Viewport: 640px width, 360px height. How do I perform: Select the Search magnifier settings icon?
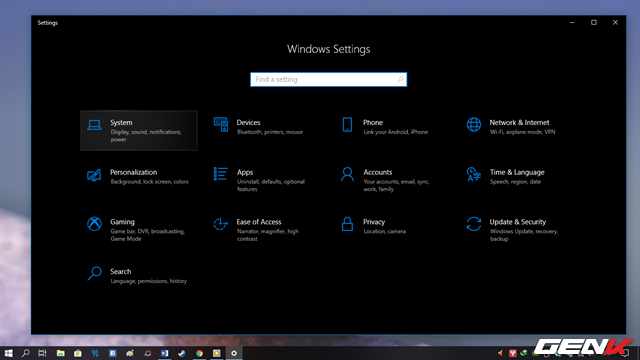coord(94,273)
